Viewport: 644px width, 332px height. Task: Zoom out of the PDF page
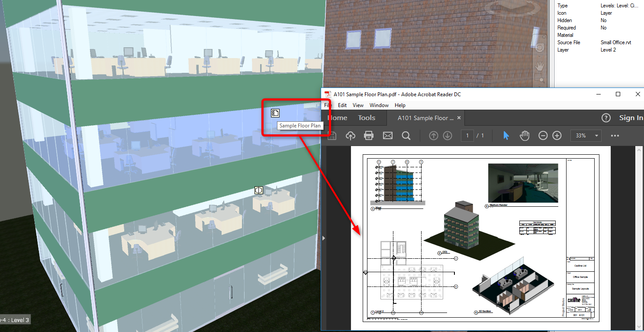[543, 136]
